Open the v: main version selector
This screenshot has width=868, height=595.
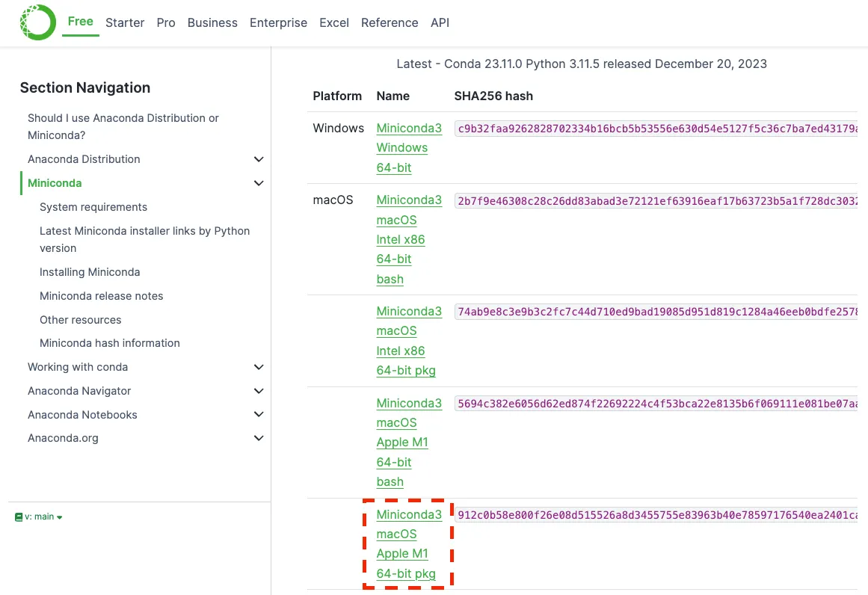point(39,517)
